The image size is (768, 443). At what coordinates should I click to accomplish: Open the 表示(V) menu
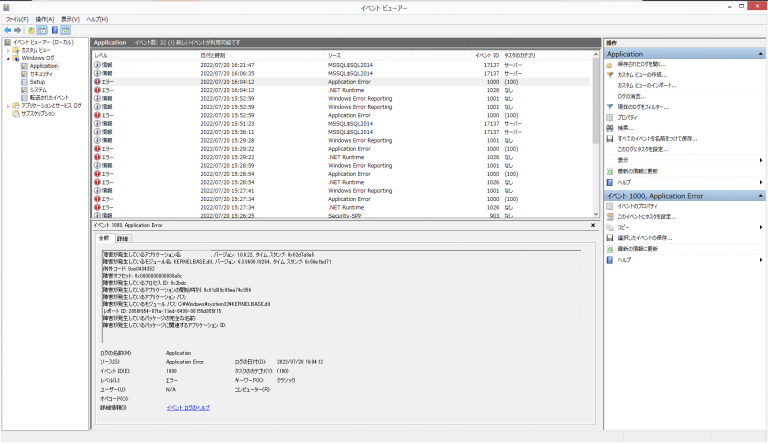click(70, 19)
